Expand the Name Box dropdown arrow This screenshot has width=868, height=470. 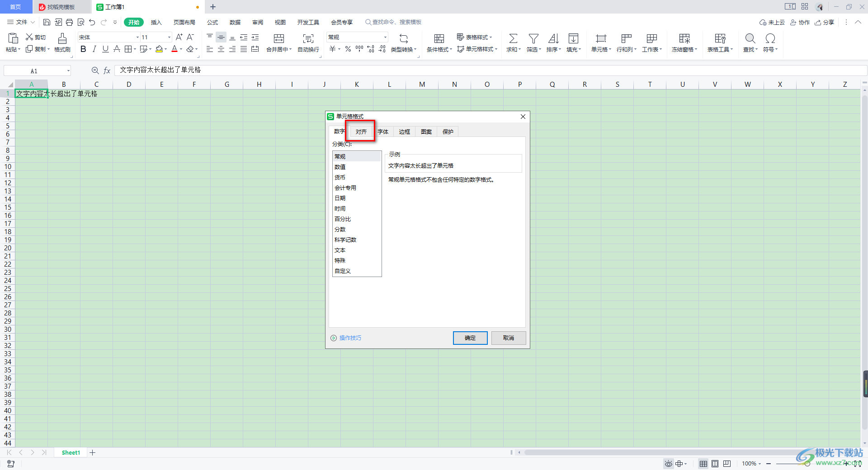[x=68, y=70]
